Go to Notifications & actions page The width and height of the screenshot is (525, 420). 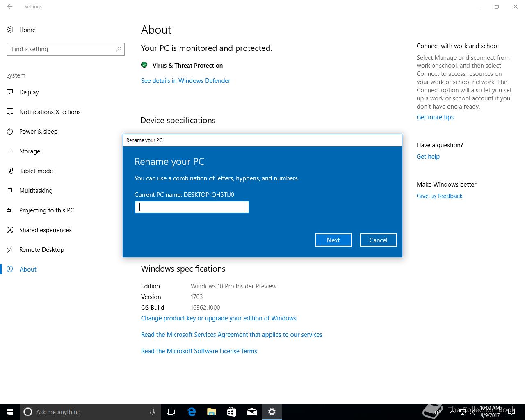coord(50,112)
